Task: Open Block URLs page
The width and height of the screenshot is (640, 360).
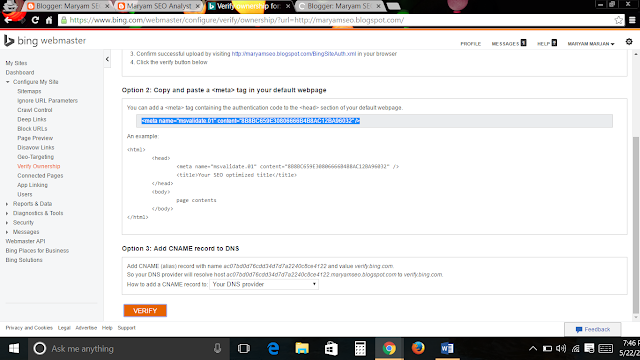Action: [32, 129]
